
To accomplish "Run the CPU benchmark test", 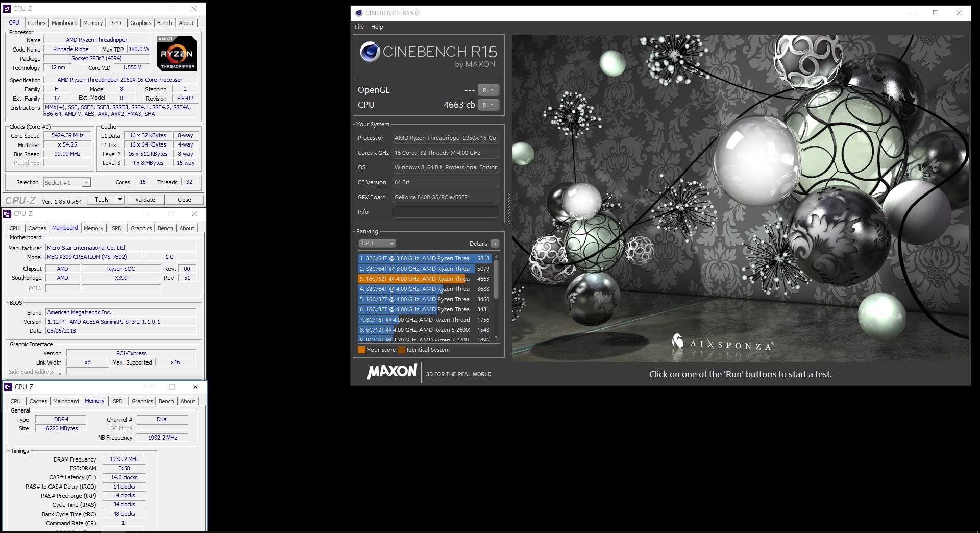I will 488,105.
